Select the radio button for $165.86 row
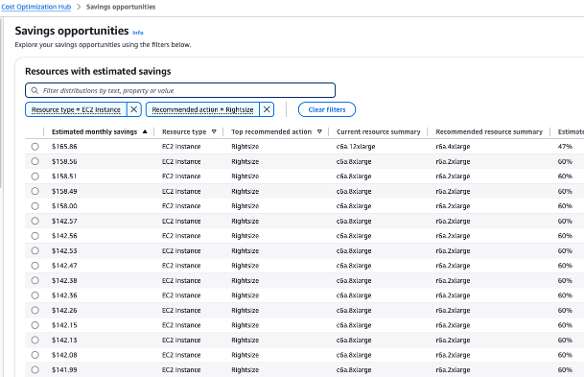 (x=35, y=146)
